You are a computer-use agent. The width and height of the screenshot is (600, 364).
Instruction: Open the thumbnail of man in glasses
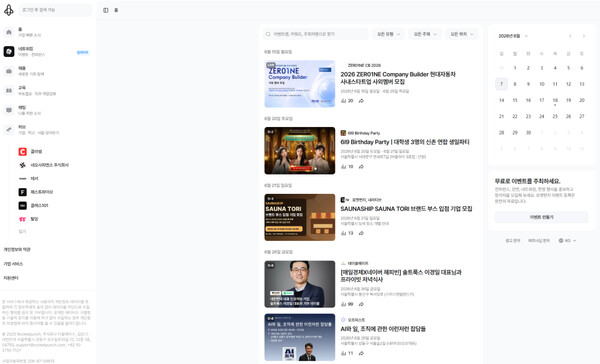coord(300,284)
